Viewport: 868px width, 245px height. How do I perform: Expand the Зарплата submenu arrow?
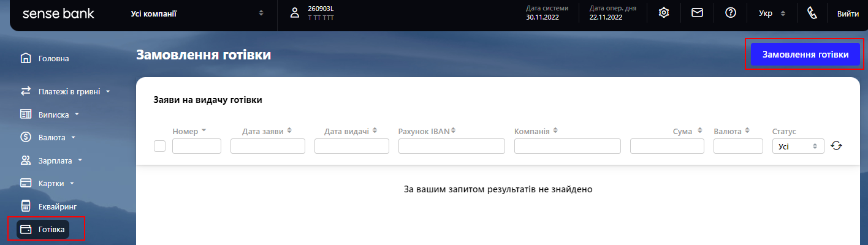tap(80, 161)
